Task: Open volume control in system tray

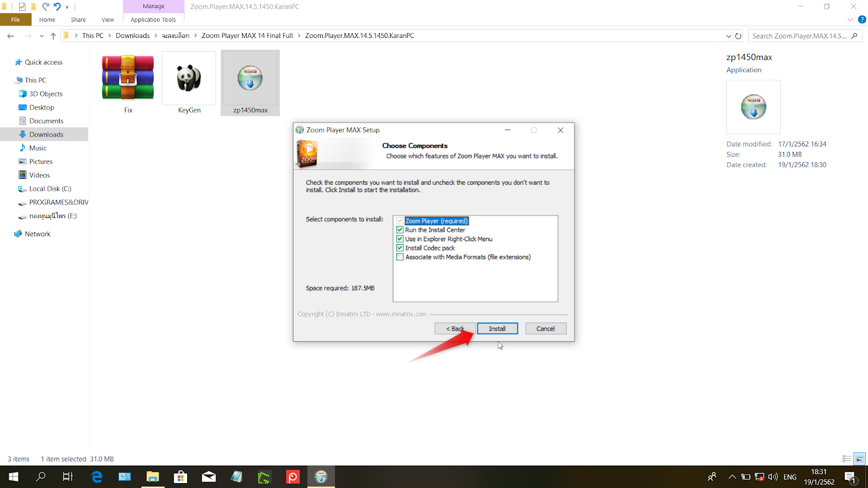Action: click(x=773, y=477)
